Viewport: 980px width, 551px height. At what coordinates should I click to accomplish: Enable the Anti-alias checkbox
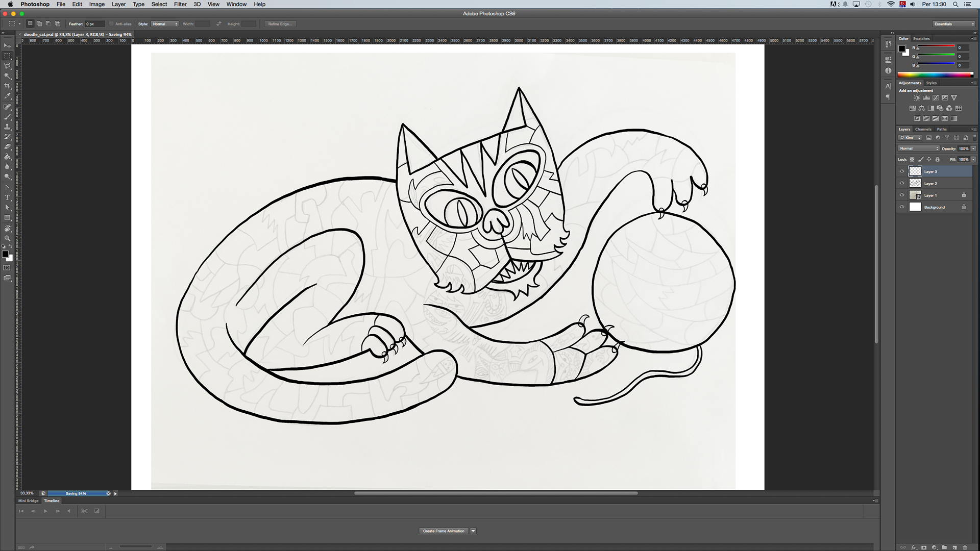(111, 24)
